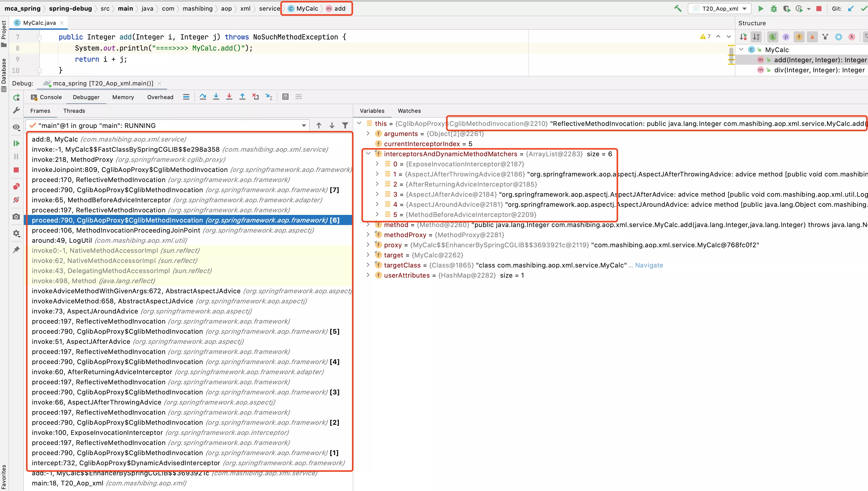The width and height of the screenshot is (868, 491).
Task: Expand element 0 ExposeInvocationInterceptor
Action: click(x=377, y=164)
